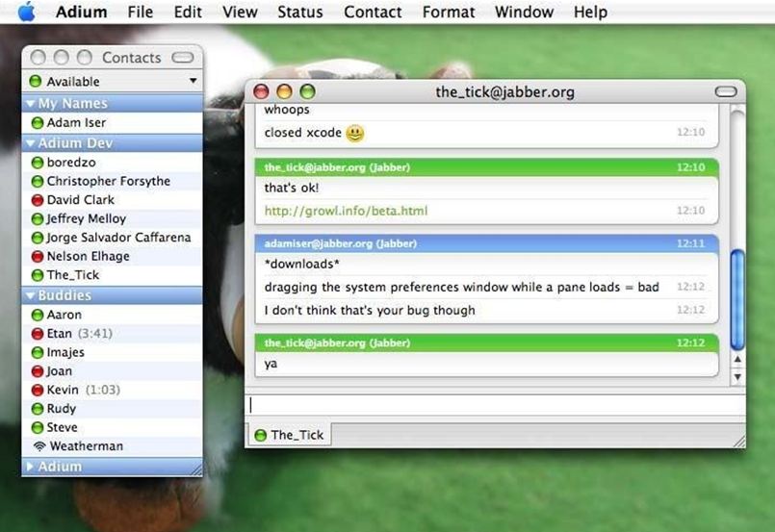
Task: Click Kevin's red idle status icon
Action: point(38,391)
